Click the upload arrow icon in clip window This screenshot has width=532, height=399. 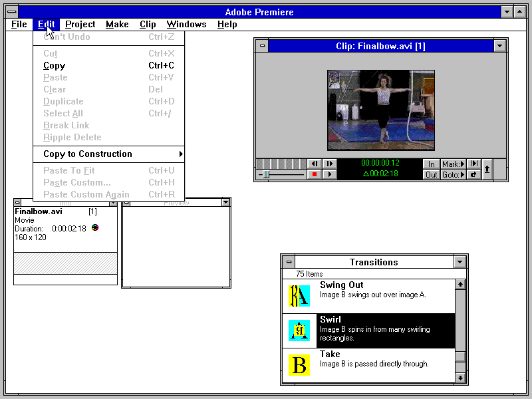(487, 170)
